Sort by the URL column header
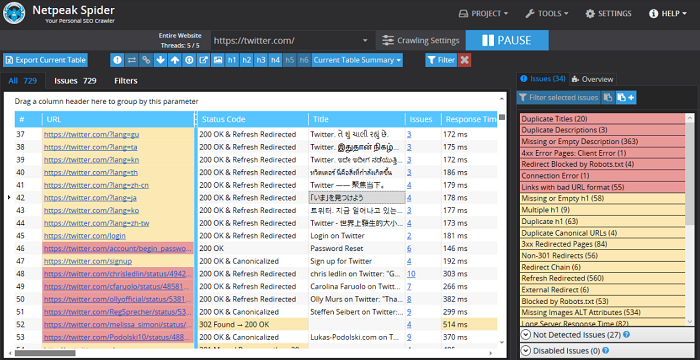 (x=118, y=119)
